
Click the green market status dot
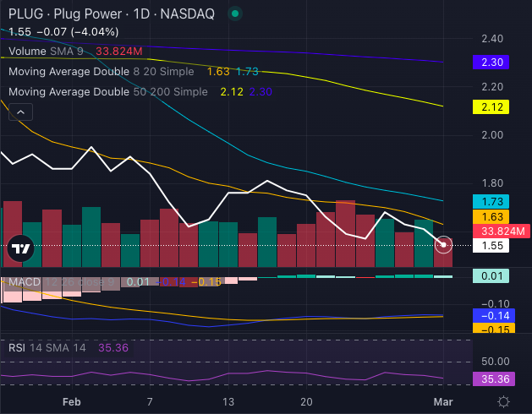pos(234,14)
